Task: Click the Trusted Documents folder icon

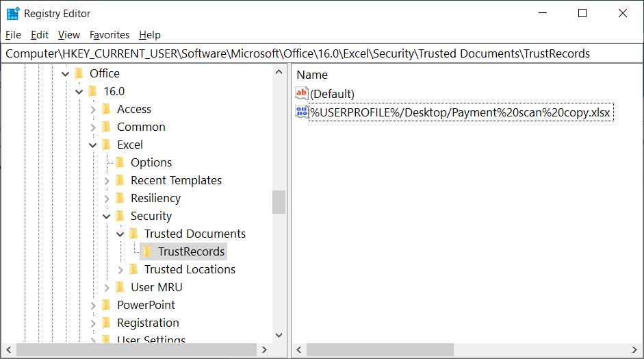Action: coord(133,234)
